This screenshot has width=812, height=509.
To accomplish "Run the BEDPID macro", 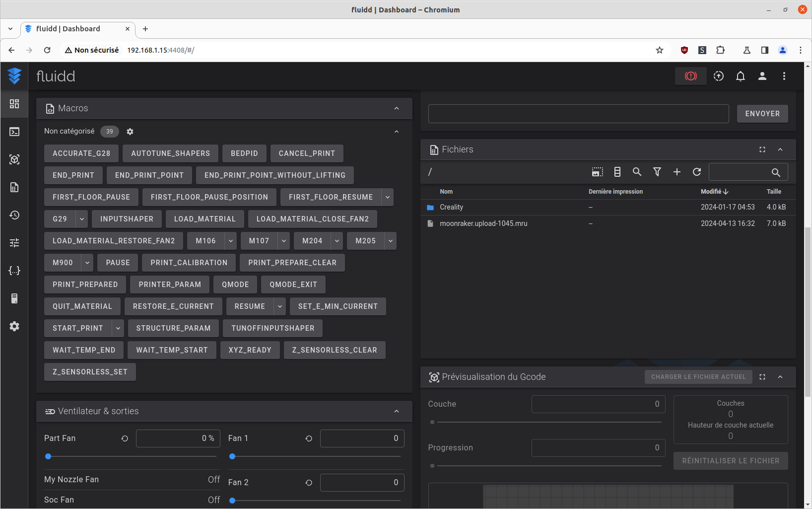I will tap(244, 153).
